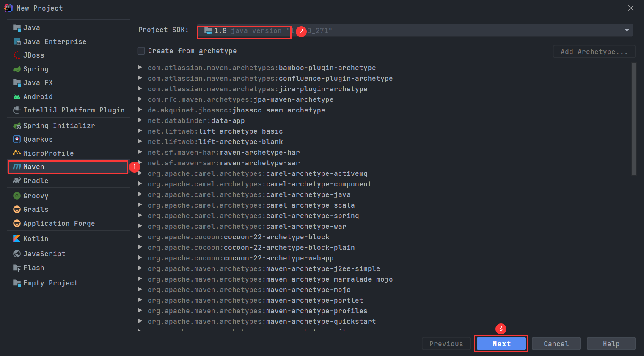This screenshot has width=644, height=356.
Task: Expand maven-archetype-quickstart node
Action: point(140,321)
